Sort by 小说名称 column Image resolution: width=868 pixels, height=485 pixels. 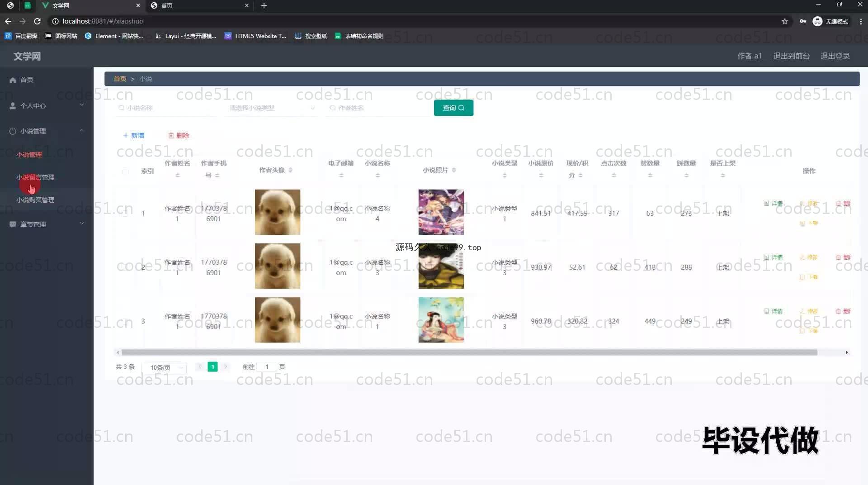(377, 176)
